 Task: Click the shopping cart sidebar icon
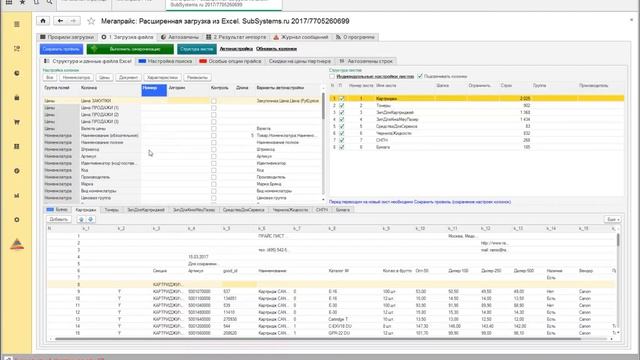tap(17, 122)
